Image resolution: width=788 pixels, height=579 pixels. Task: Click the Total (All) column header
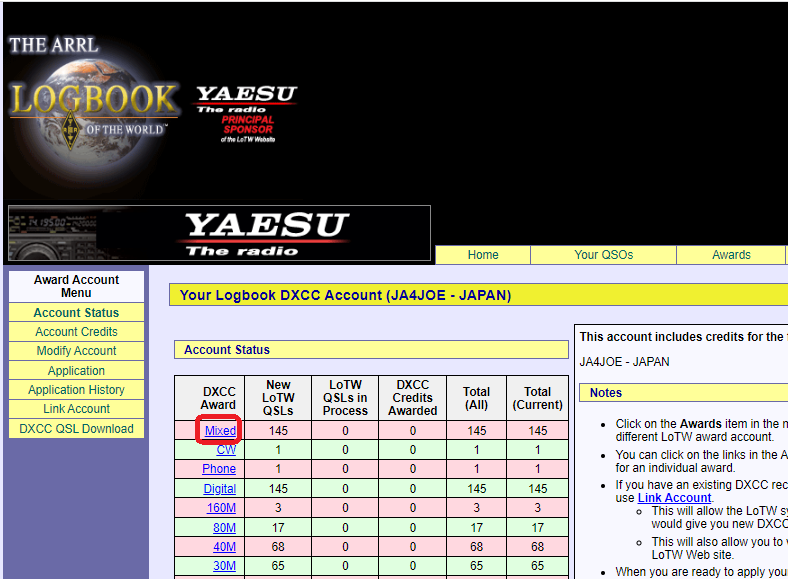tap(476, 398)
